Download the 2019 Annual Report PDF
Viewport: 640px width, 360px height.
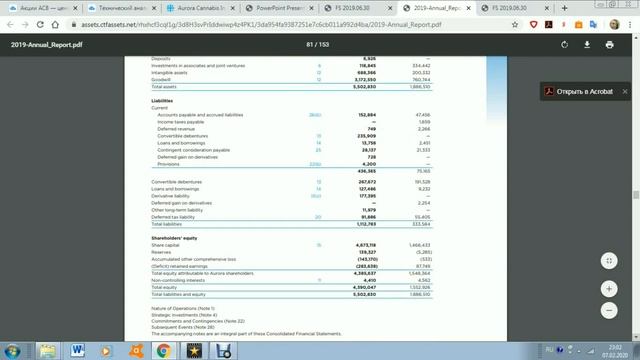point(587,44)
